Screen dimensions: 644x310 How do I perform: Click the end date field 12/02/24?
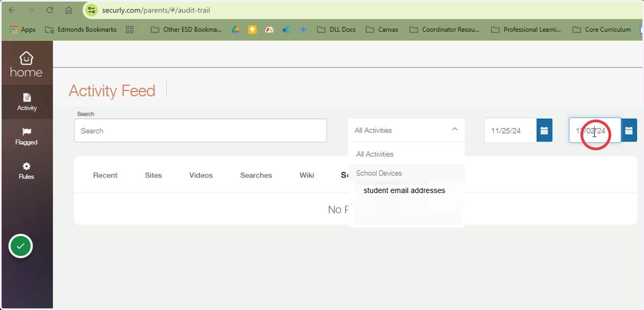pyautogui.click(x=595, y=130)
